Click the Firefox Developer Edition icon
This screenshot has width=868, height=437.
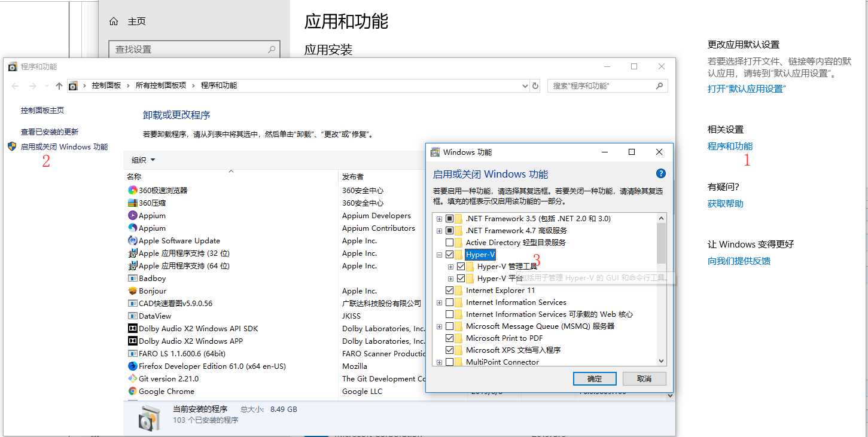(133, 366)
